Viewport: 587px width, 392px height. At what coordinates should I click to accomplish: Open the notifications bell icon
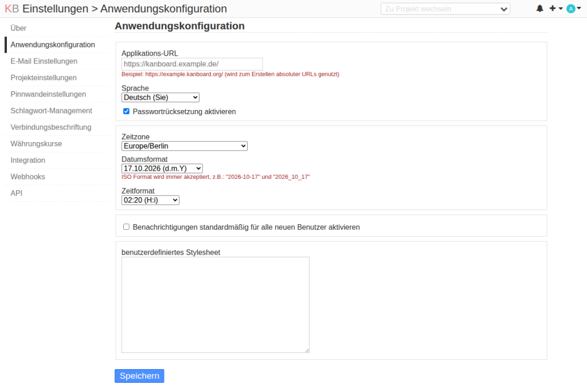[539, 9]
